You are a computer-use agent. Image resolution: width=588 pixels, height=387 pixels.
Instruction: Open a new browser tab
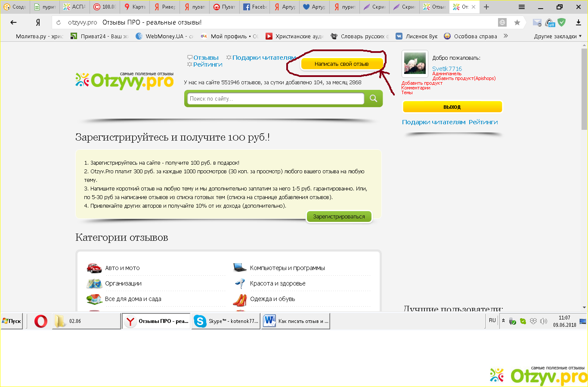pyautogui.click(x=486, y=7)
